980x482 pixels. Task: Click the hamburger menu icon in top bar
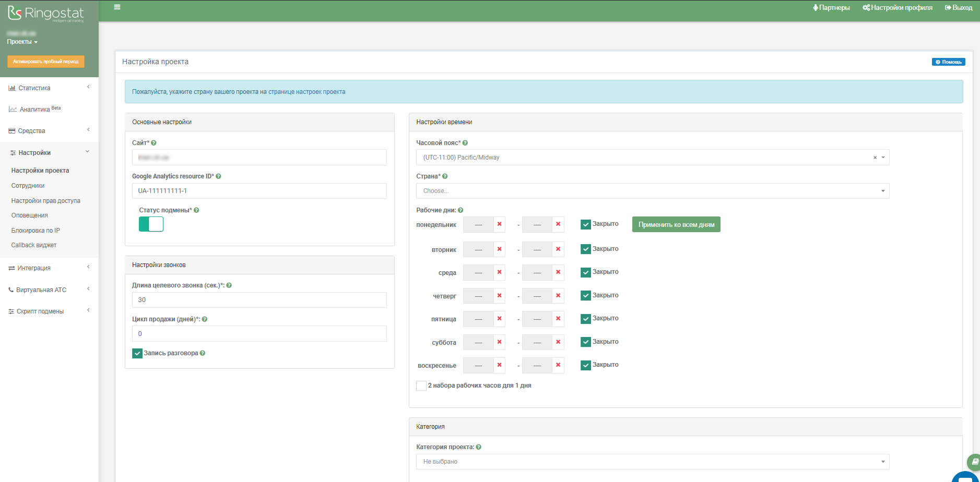(117, 7)
